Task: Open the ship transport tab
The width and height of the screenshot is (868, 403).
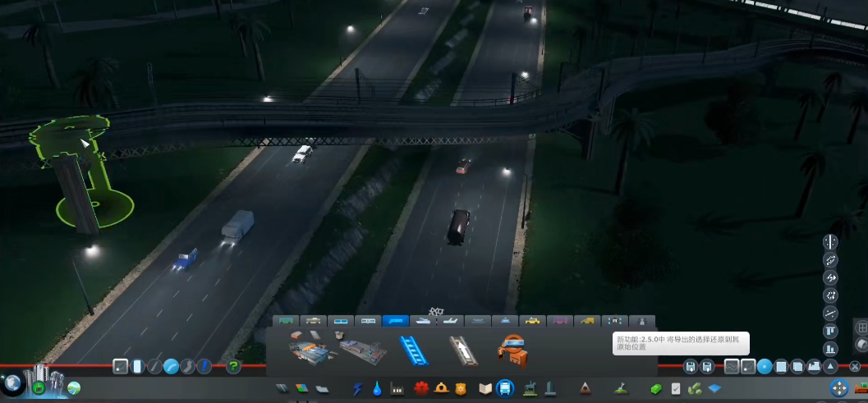Action: coord(423,321)
